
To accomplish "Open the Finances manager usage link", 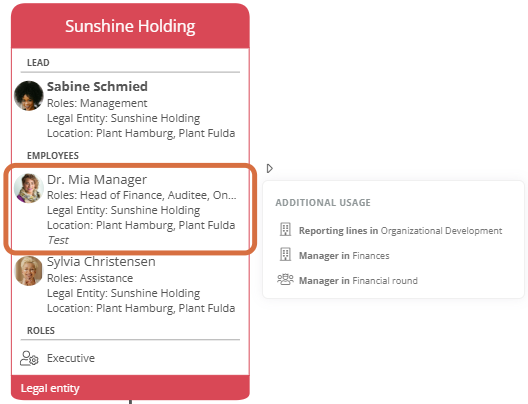I will coord(344,256).
